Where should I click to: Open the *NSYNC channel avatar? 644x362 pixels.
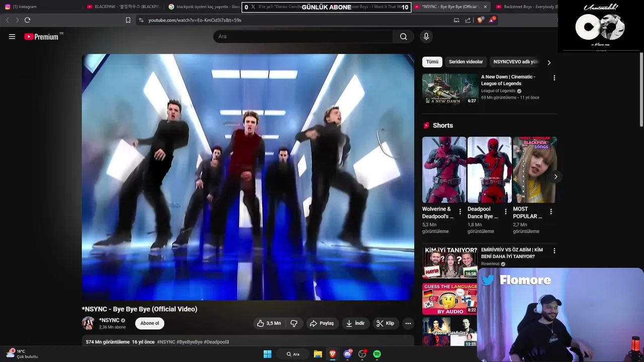[x=88, y=323]
